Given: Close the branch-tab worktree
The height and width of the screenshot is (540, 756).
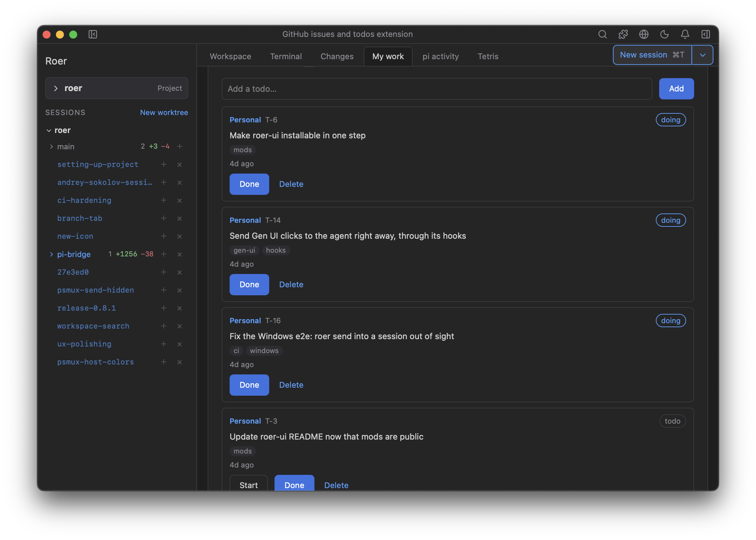Looking at the screenshot, I should (180, 218).
